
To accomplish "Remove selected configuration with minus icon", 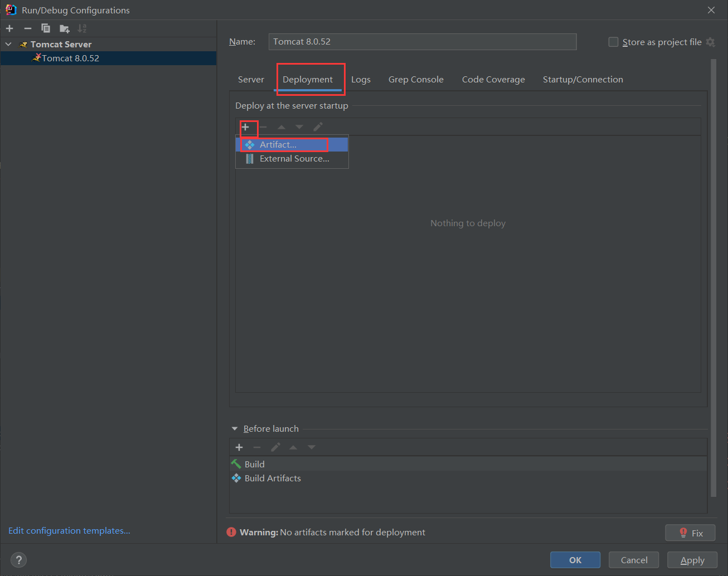I will pos(27,28).
